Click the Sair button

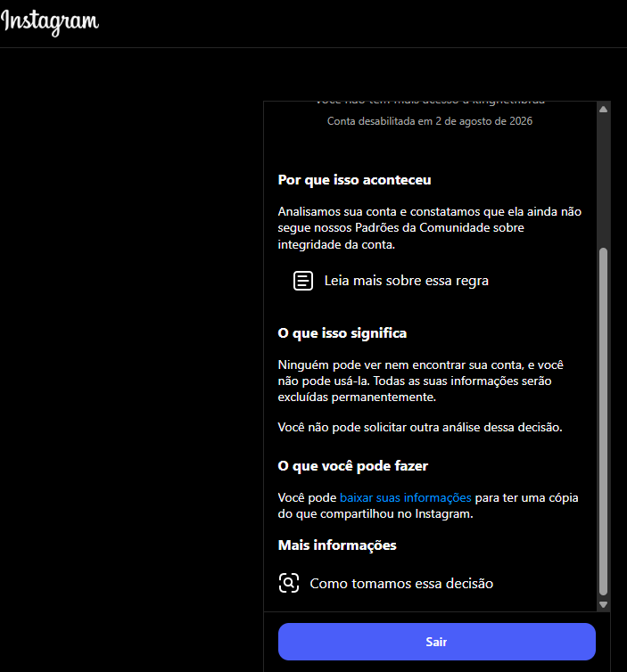[x=437, y=642]
